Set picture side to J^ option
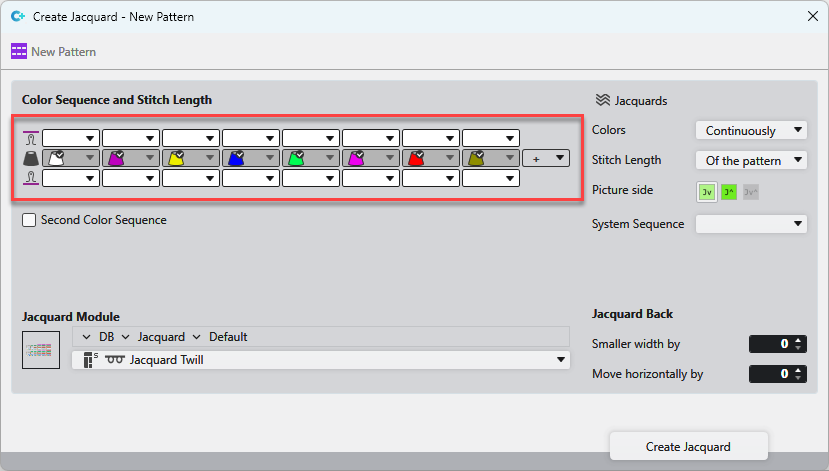Viewport: 829px width, 471px height. point(729,191)
